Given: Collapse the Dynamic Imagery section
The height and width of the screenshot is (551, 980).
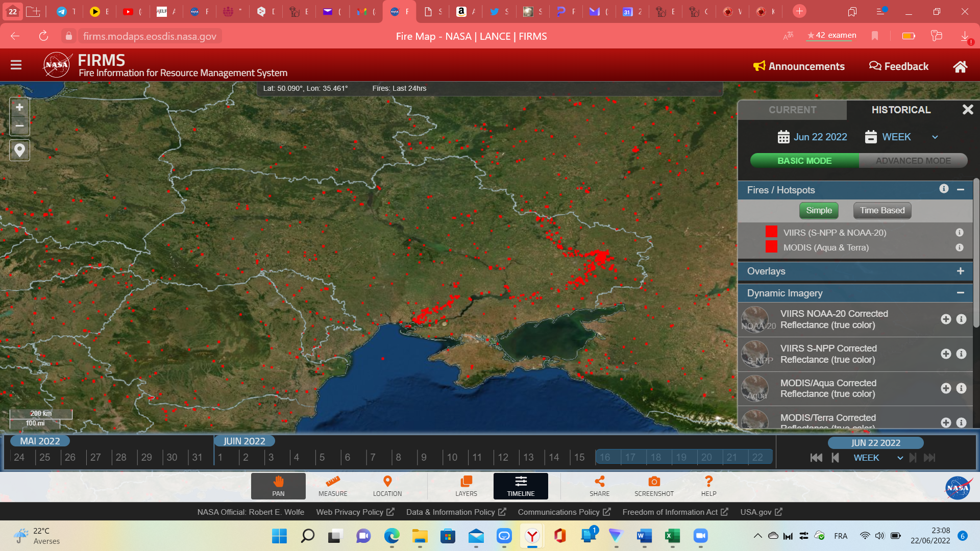Looking at the screenshot, I should [x=960, y=293].
